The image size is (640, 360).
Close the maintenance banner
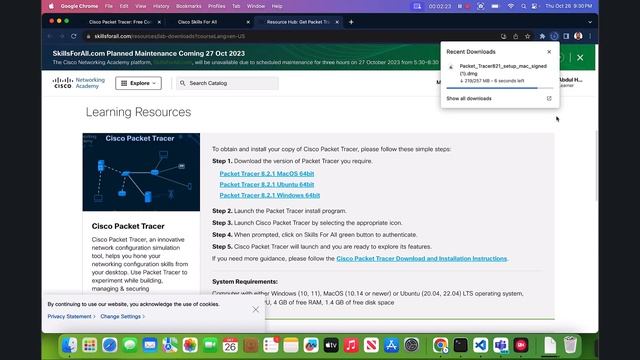[580, 58]
